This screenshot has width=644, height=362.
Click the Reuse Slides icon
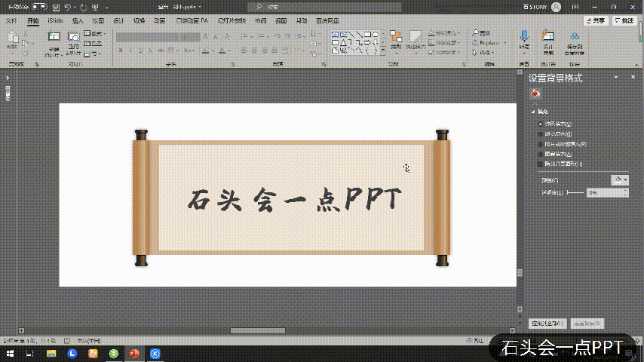[x=73, y=37]
